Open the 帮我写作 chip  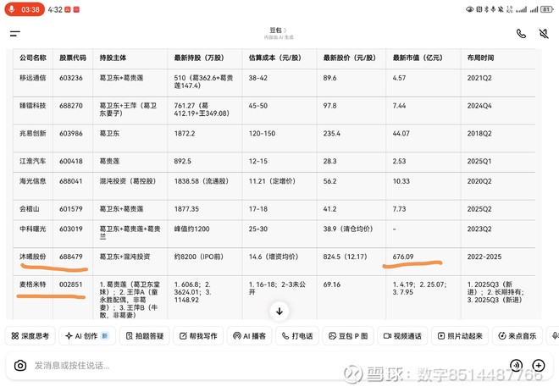click(198, 335)
